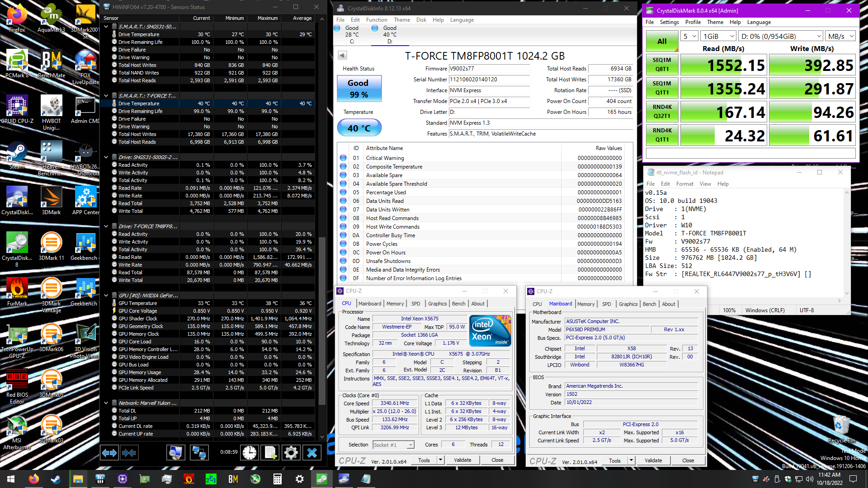Launch CPUID CPU-Z desktop shortcut
Image resolution: width=868 pixels, height=488 pixels.
(x=17, y=110)
